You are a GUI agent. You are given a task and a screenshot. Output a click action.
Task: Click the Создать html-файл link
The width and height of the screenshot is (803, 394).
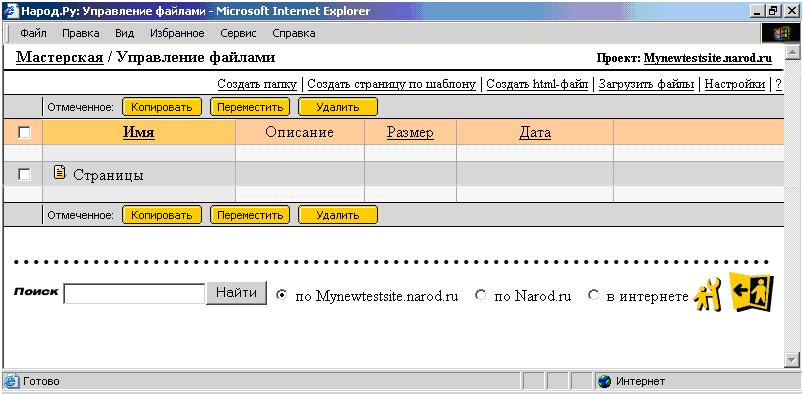tap(537, 84)
